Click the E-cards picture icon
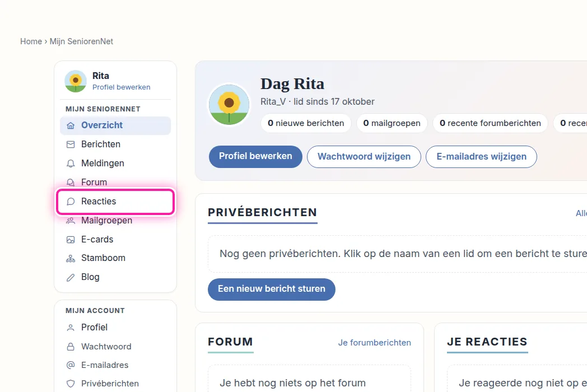This screenshot has height=392, width=587. [71, 240]
